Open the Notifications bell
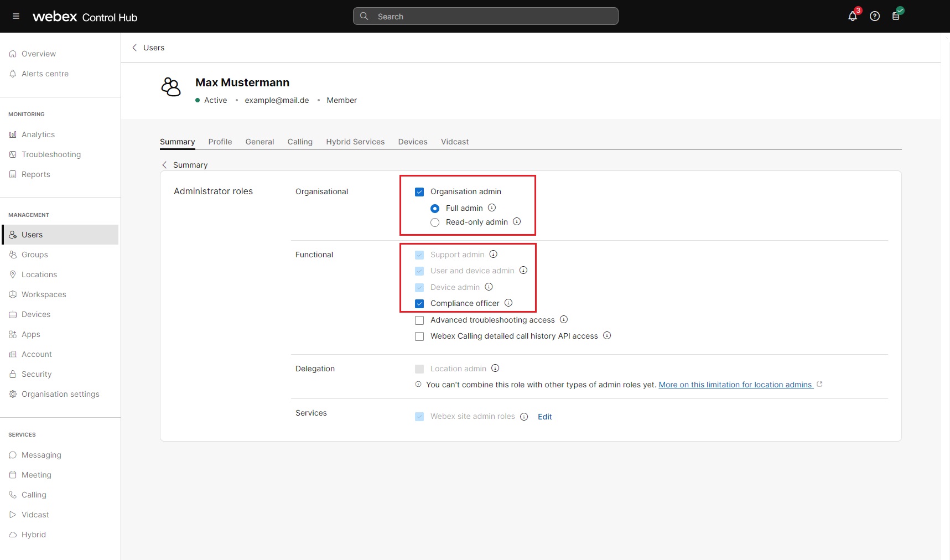The image size is (950, 560). (852, 16)
